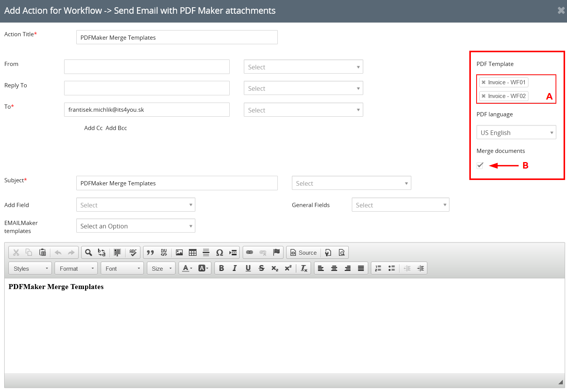Insert a table via the table icon
The image size is (567, 392).
click(x=193, y=252)
